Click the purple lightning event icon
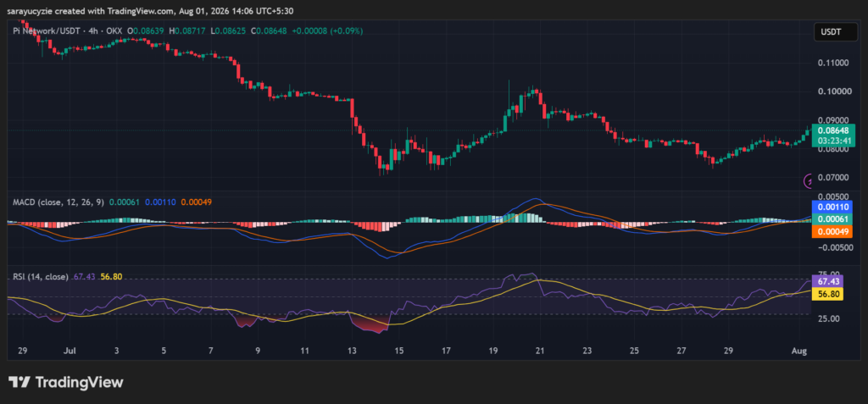This screenshot has height=404, width=868. [x=809, y=180]
